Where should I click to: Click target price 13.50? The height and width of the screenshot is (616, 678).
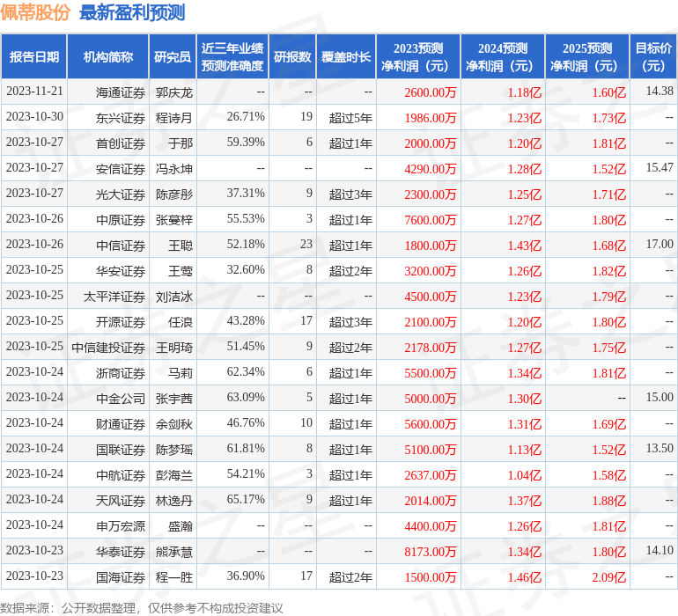(x=660, y=448)
